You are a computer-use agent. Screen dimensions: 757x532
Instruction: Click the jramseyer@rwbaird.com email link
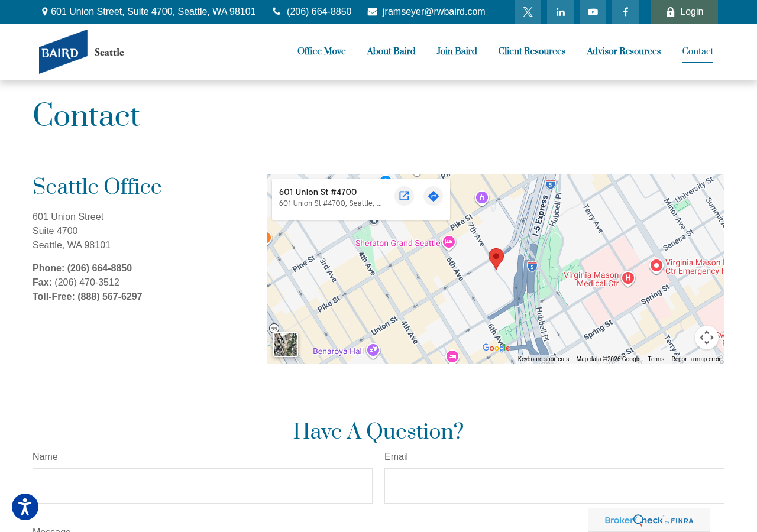point(434,12)
